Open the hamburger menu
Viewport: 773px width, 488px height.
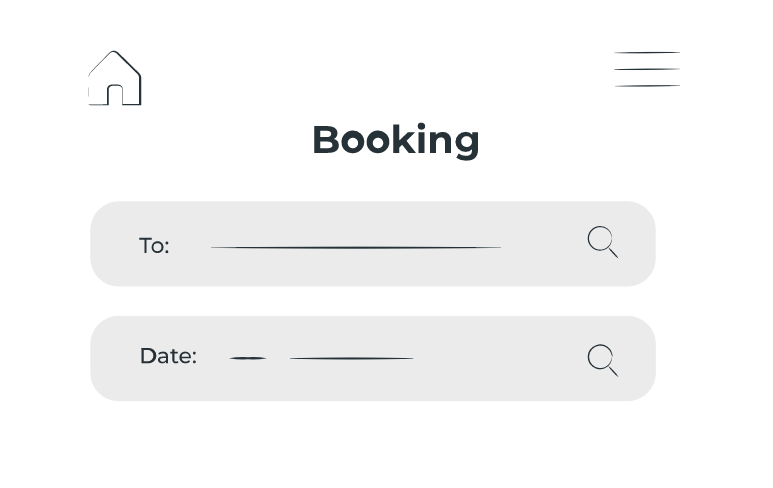tap(647, 69)
